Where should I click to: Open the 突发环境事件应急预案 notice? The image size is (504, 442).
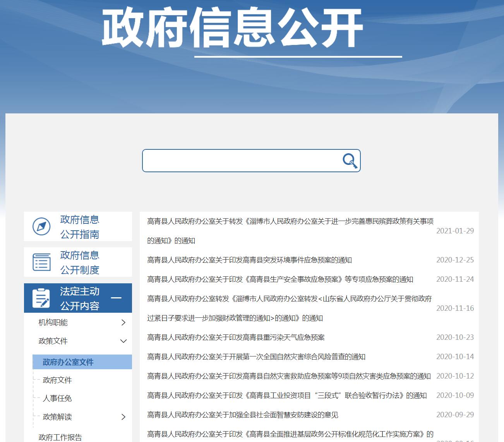(249, 260)
